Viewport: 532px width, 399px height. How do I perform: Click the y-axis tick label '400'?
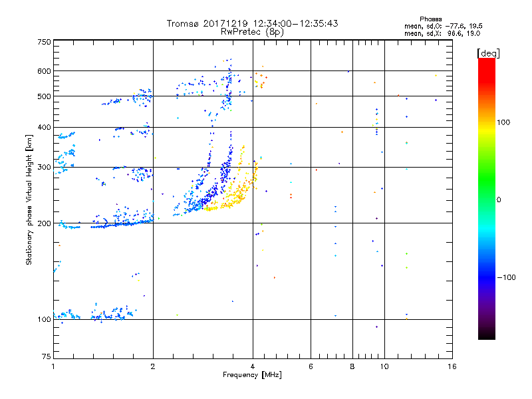pos(44,128)
